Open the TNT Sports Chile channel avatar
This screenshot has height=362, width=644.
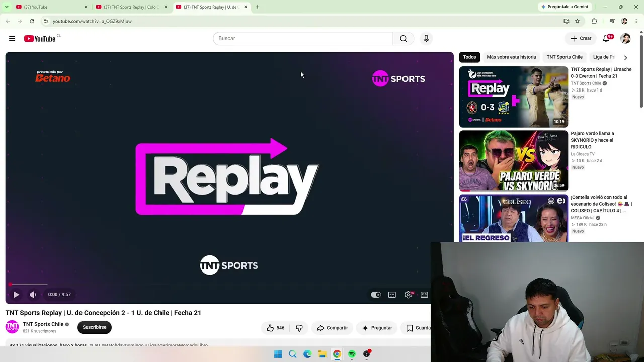(x=12, y=327)
